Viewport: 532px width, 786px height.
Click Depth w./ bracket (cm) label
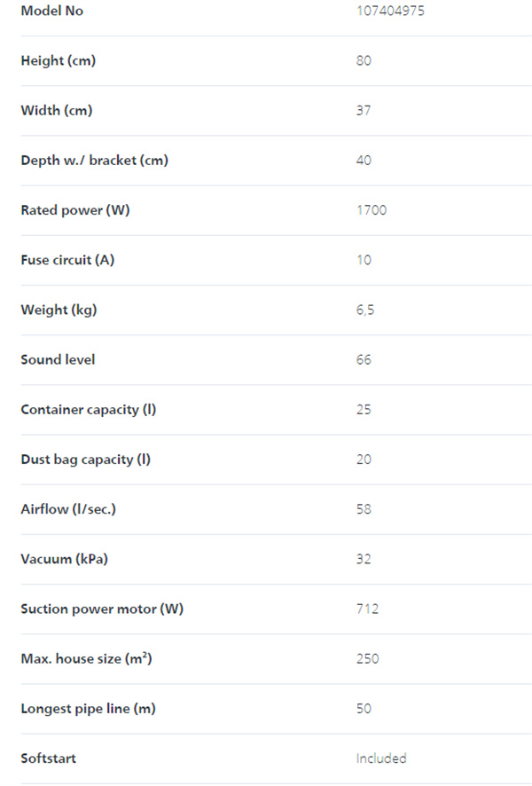coord(94,161)
